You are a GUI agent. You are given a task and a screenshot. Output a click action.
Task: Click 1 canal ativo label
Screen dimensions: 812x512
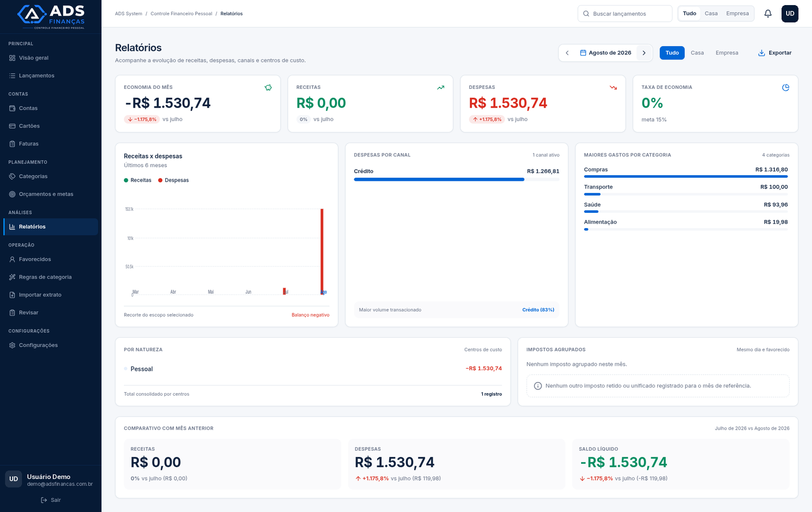(x=546, y=155)
